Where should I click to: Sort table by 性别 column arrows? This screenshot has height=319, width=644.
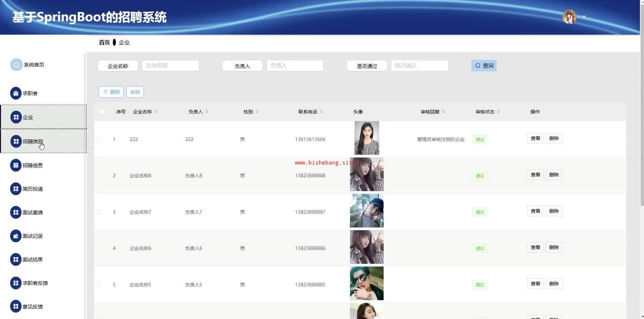click(257, 112)
